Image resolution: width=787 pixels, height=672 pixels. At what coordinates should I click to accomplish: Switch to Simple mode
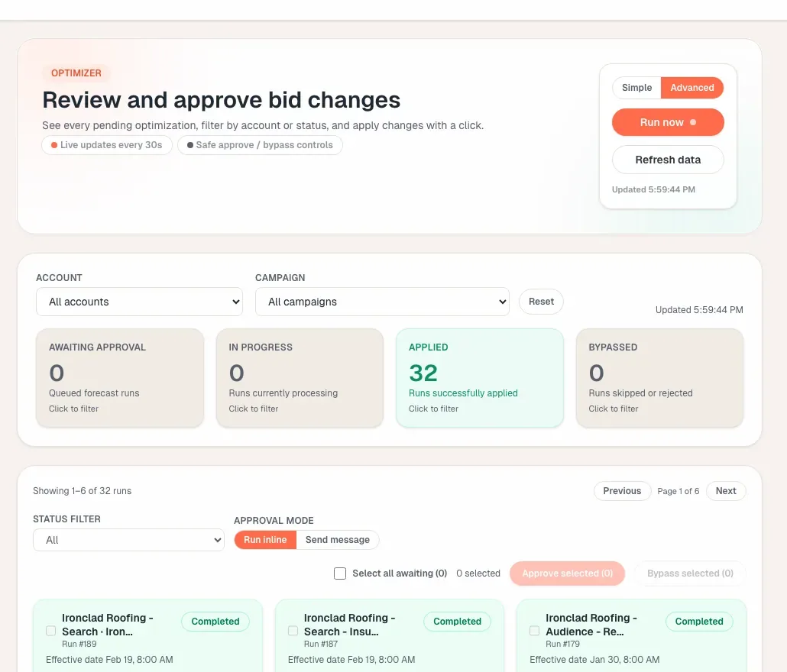tap(636, 88)
